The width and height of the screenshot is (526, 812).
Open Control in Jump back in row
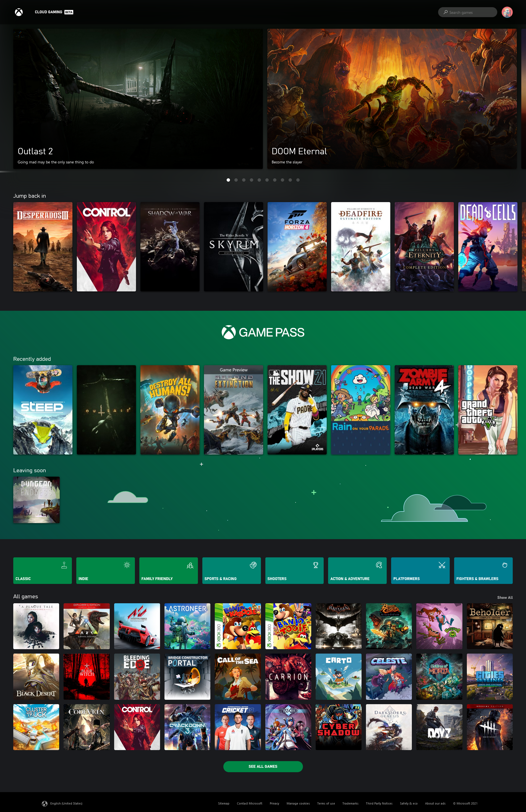pos(106,247)
